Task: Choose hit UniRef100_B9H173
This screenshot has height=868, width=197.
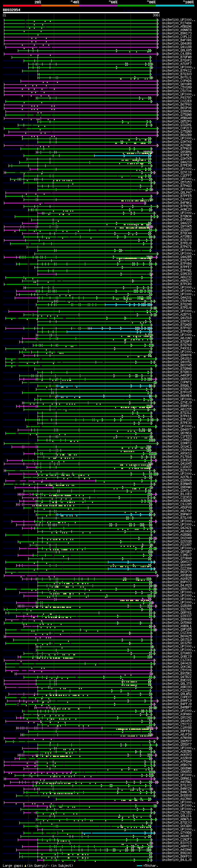Action: pos(177,34)
